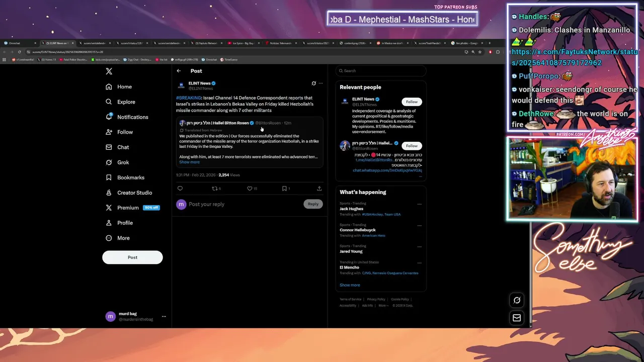Screen dimensions: 644x362
Task: Open the Connor Hellebuyck trending topic
Action: click(357, 230)
